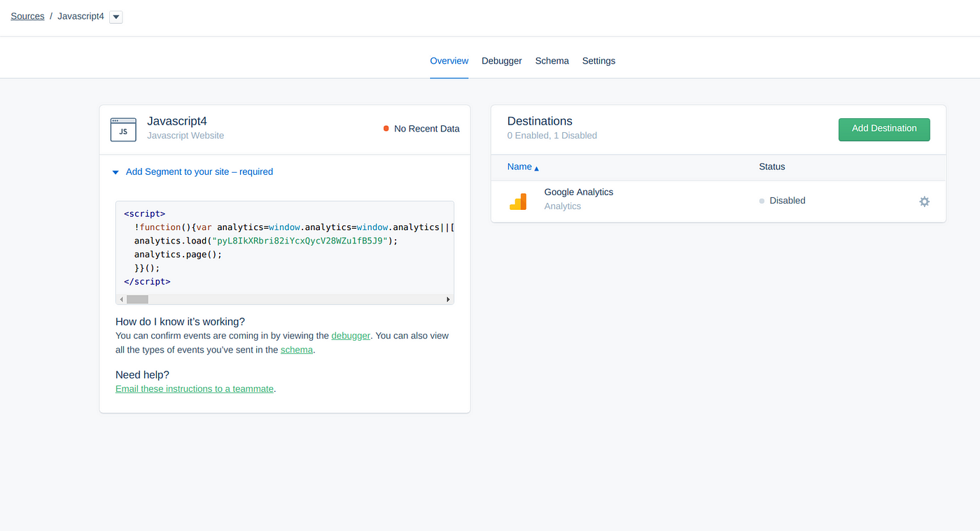The height and width of the screenshot is (531, 980).
Task: Click the red status dot beside No Recent Data
Action: (x=386, y=129)
